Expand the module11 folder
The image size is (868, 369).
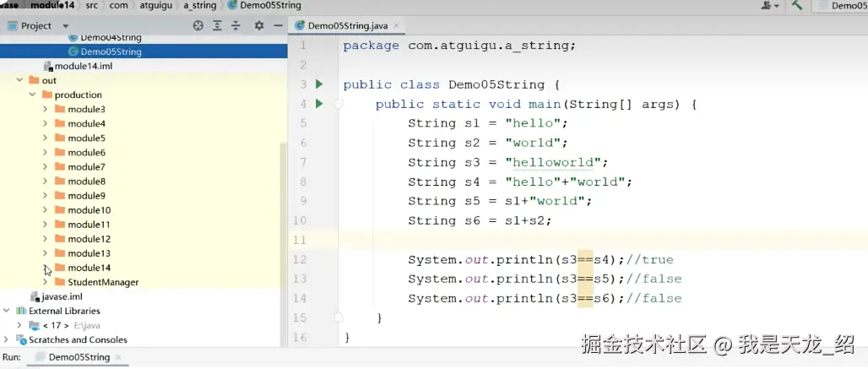click(x=46, y=224)
